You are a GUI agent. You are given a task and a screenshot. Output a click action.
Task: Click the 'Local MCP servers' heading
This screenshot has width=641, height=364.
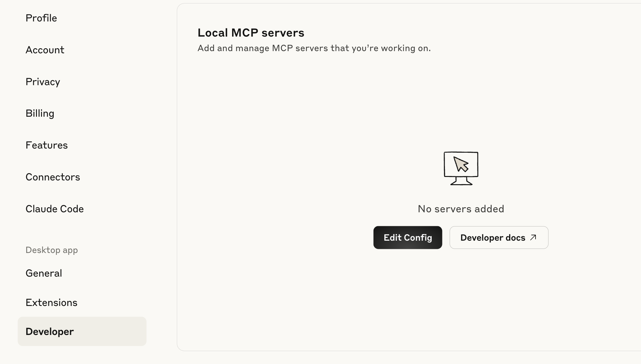(x=251, y=33)
